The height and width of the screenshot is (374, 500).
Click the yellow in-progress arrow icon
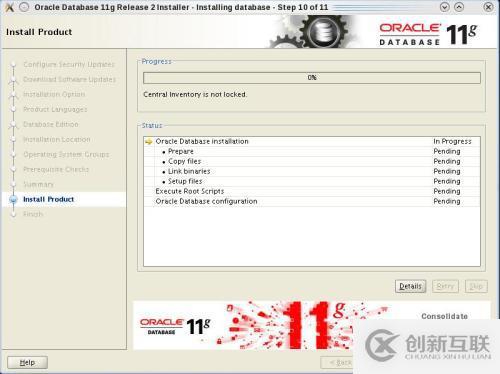tap(149, 142)
